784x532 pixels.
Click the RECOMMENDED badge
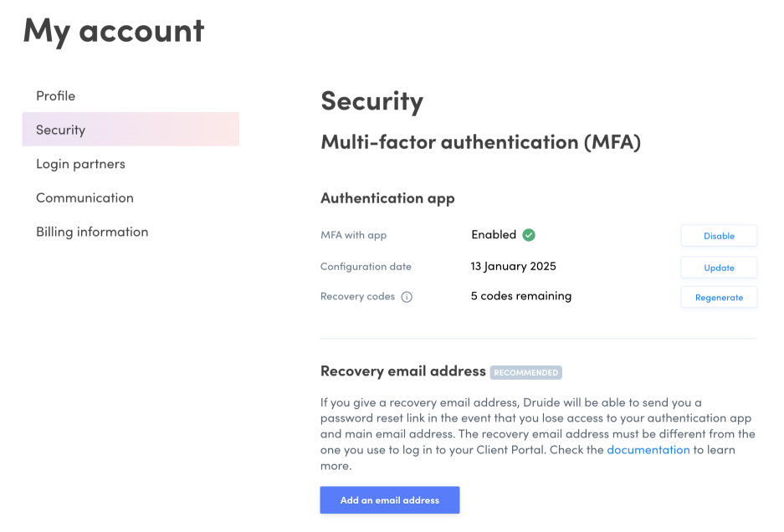(x=525, y=372)
